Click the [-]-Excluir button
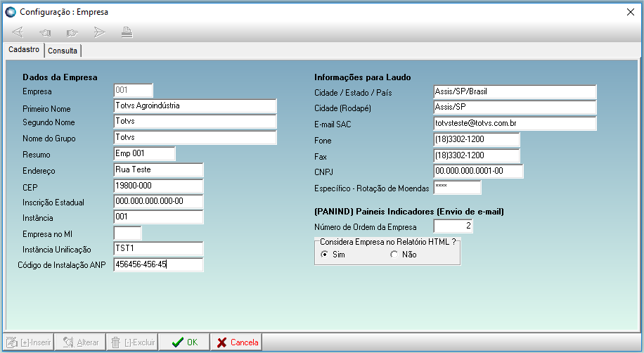This screenshot has height=353, width=644. [x=132, y=342]
